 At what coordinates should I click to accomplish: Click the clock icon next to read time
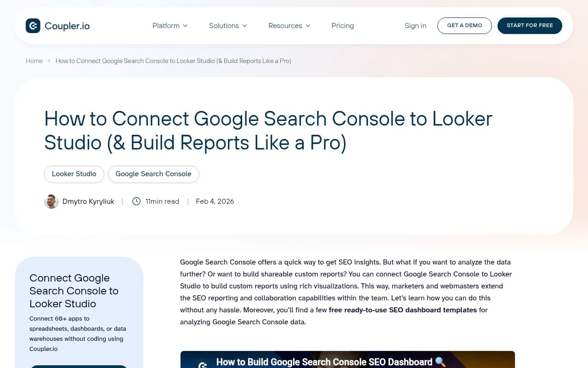click(x=136, y=201)
